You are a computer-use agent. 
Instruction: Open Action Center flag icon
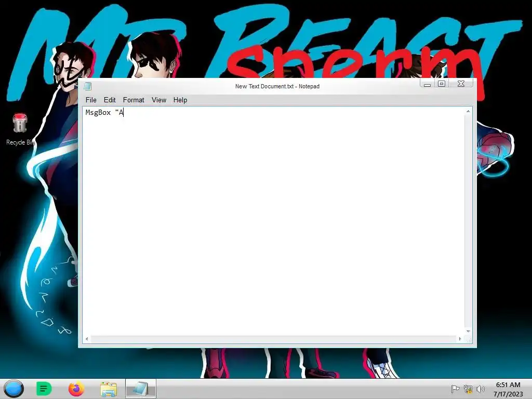[x=455, y=389]
